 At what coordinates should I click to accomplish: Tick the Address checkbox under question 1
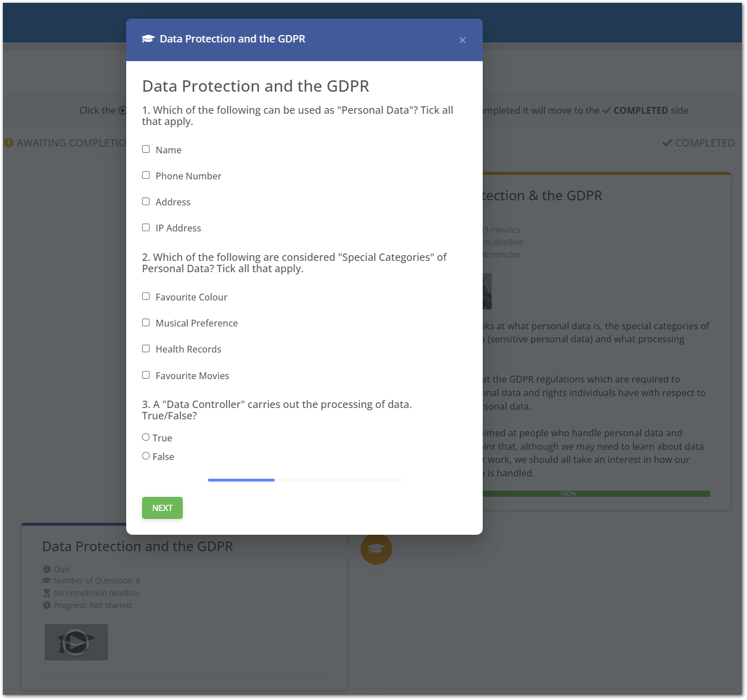click(x=146, y=201)
